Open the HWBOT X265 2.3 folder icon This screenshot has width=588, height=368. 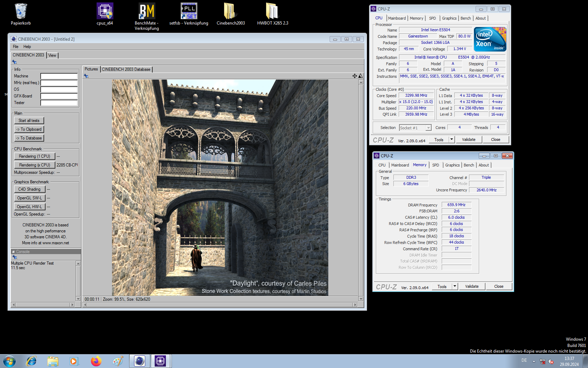tap(273, 14)
